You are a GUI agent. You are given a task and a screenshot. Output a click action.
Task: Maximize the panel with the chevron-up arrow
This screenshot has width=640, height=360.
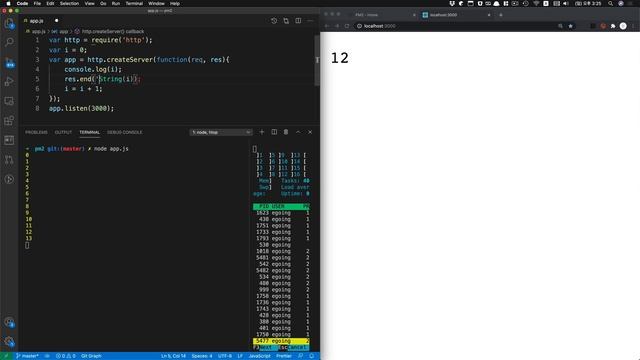[x=298, y=132]
